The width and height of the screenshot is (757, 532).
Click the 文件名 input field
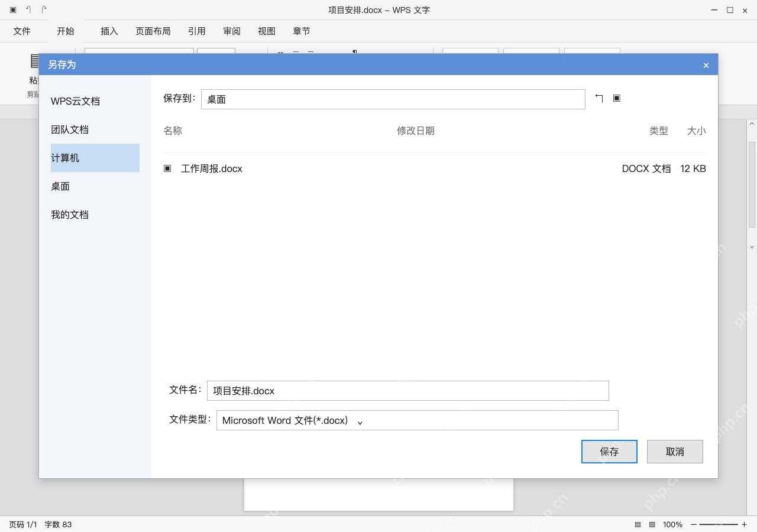tap(408, 391)
